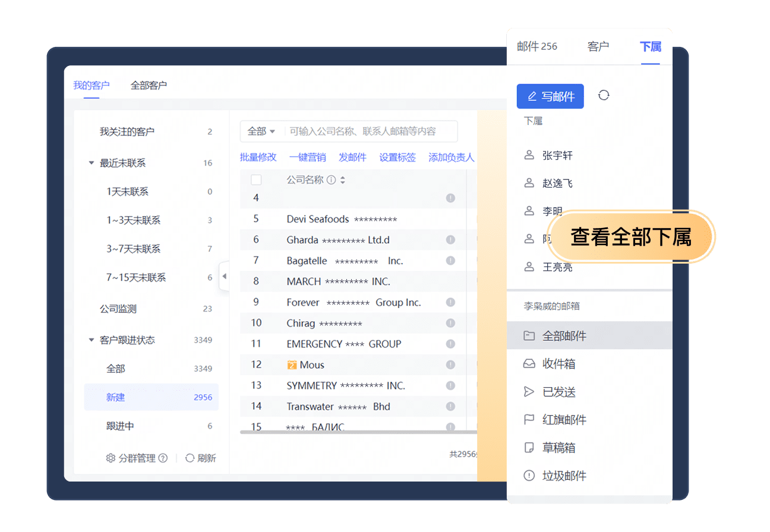Collapse the 最近未联系 tree section
This screenshot has width=770, height=532.
pyautogui.click(x=91, y=162)
